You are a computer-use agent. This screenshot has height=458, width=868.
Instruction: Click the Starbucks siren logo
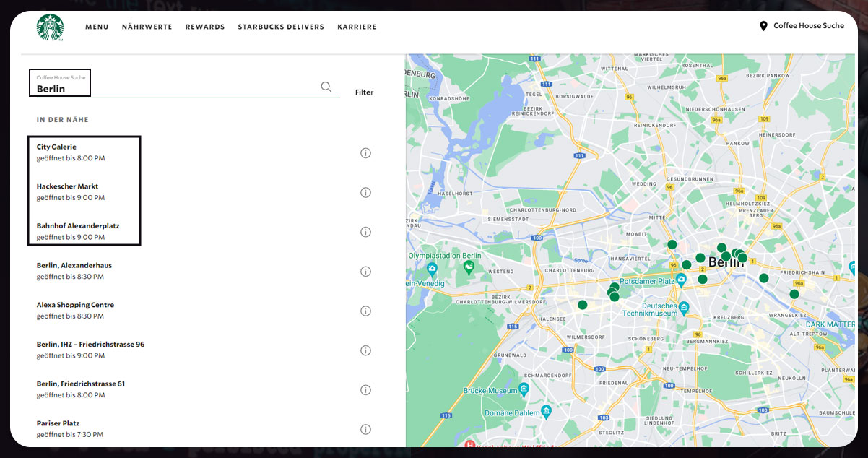[x=51, y=27]
